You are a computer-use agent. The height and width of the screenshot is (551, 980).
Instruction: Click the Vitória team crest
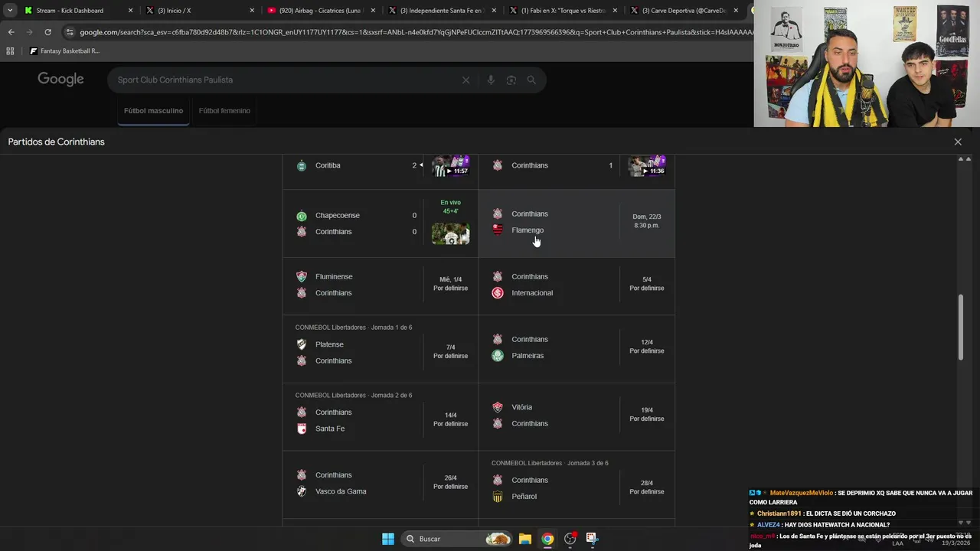point(498,407)
